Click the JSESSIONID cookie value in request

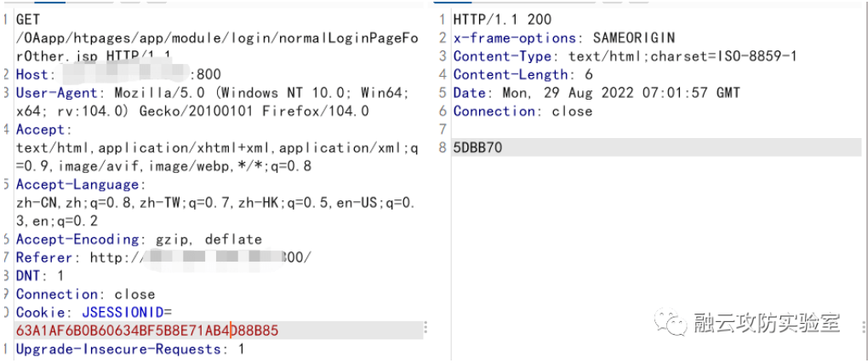pos(146,330)
